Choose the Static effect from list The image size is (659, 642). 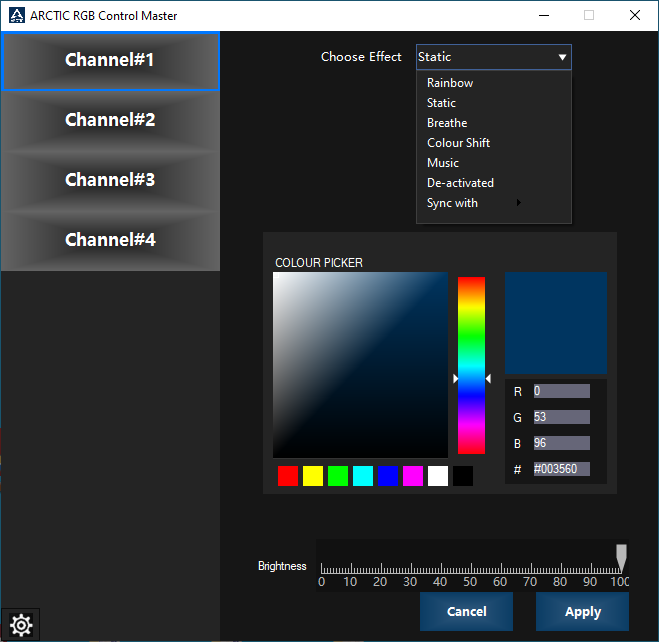click(x=493, y=103)
